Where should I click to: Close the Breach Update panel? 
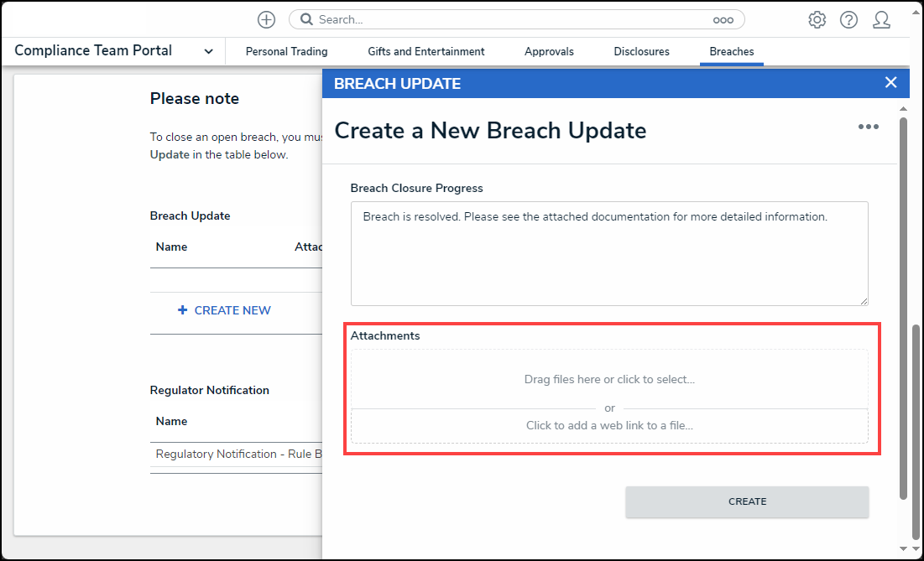click(x=890, y=82)
